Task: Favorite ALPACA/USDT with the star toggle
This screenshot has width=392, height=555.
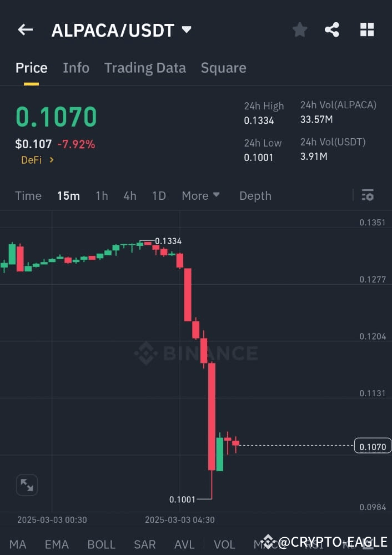Action: [300, 30]
